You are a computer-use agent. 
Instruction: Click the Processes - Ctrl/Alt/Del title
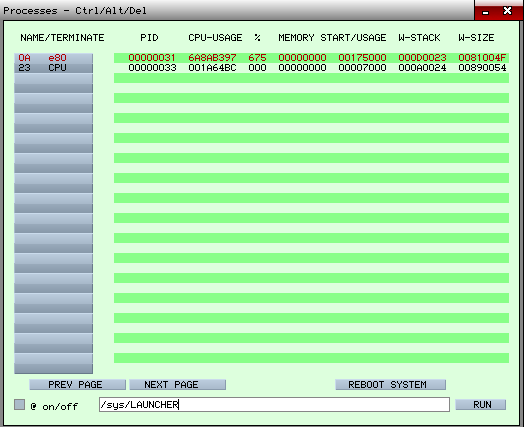click(x=75, y=11)
